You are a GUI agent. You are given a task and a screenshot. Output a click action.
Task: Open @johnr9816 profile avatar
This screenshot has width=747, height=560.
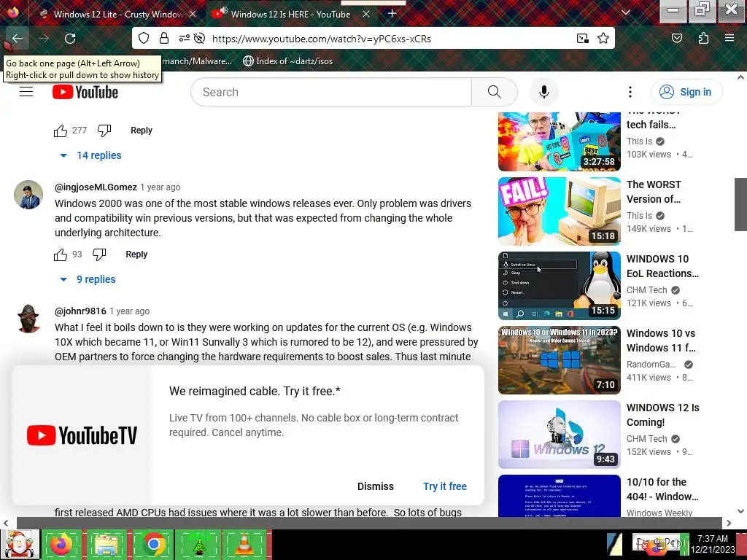coord(28,319)
